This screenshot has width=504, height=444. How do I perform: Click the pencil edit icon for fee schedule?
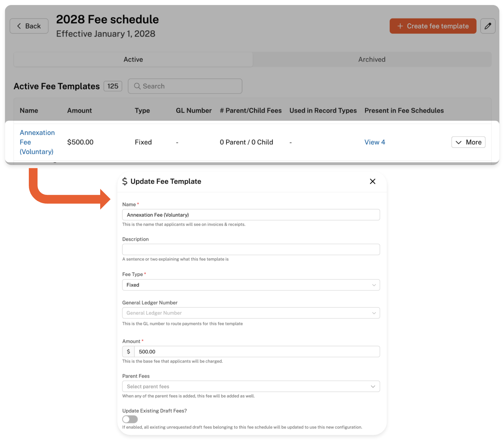pyautogui.click(x=488, y=26)
